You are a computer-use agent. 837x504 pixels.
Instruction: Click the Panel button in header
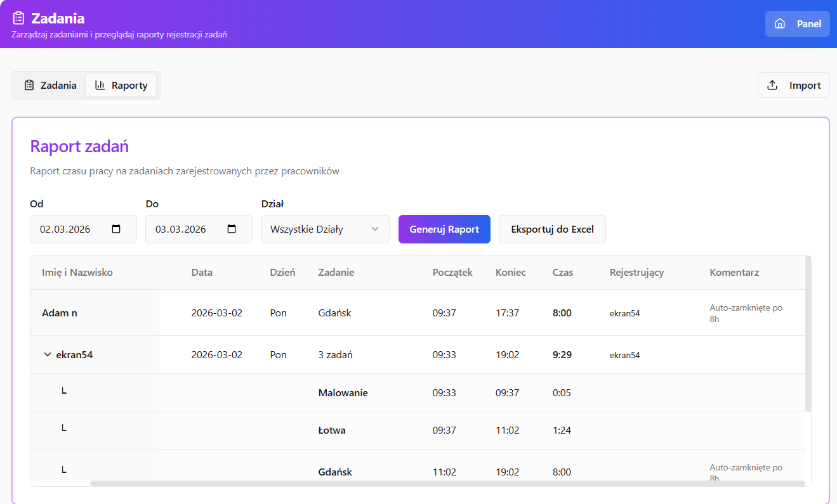[x=798, y=24]
